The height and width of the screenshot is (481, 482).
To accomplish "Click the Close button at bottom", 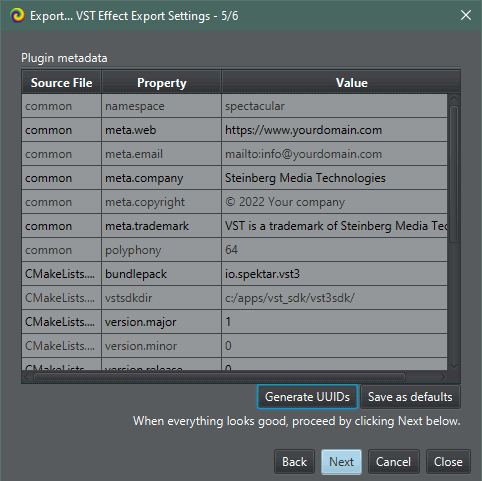I will coord(448,462).
